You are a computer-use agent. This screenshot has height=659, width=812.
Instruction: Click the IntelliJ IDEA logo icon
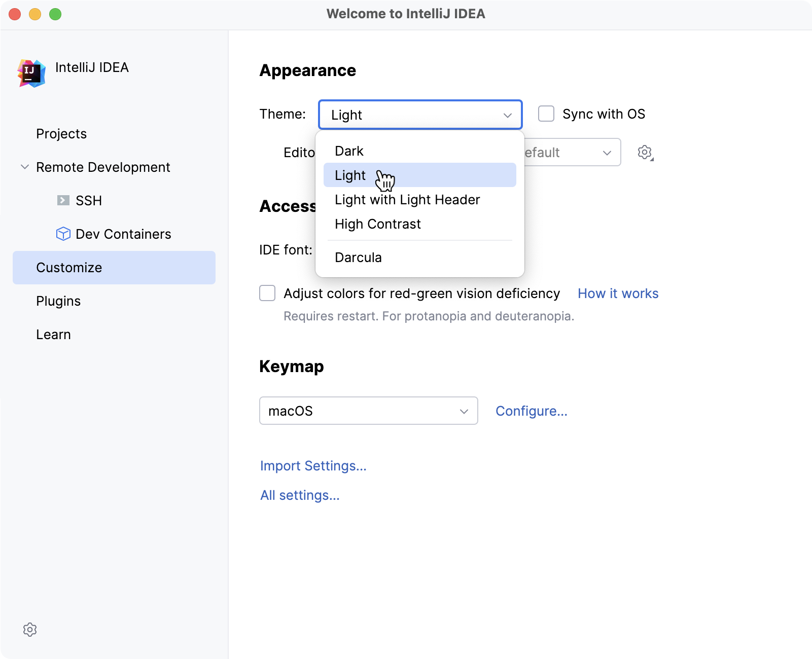point(31,73)
